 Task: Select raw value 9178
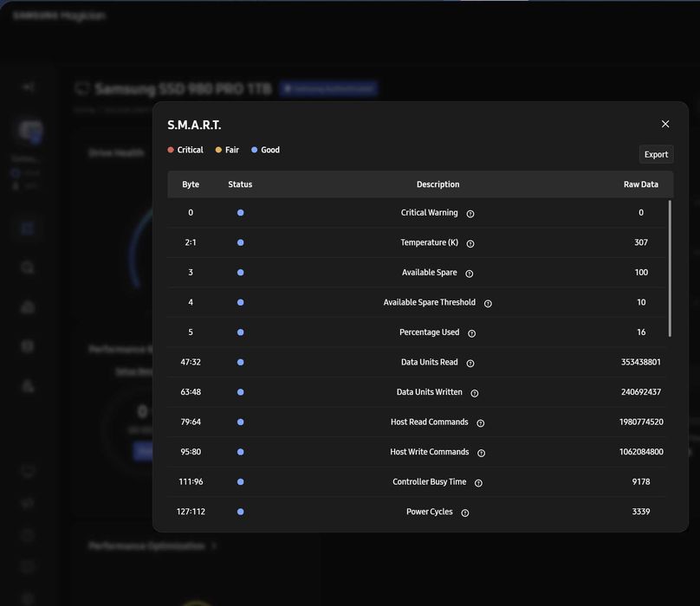tap(641, 482)
